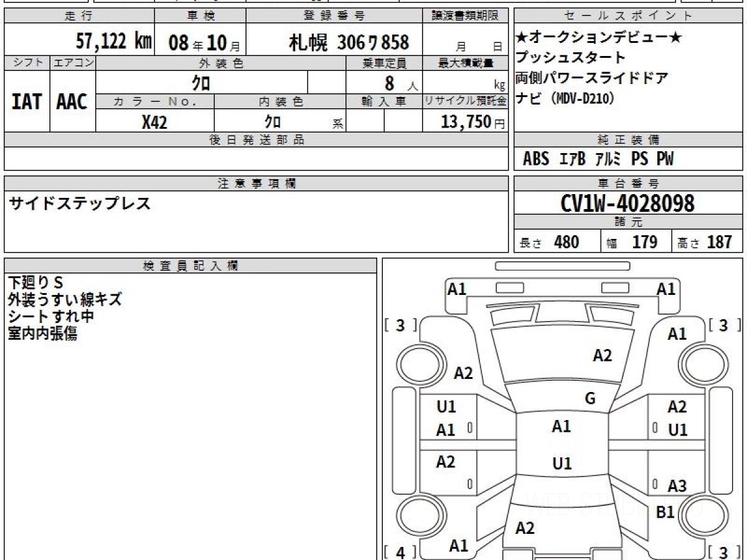Select the サイドステップレス note text
The height and width of the screenshot is (560, 747).
[x=79, y=203]
